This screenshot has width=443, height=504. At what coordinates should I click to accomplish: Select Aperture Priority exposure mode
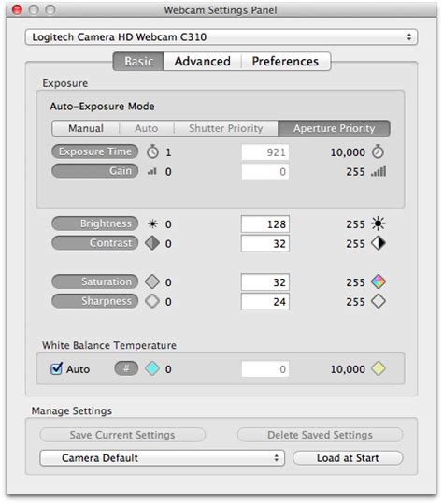click(x=334, y=128)
